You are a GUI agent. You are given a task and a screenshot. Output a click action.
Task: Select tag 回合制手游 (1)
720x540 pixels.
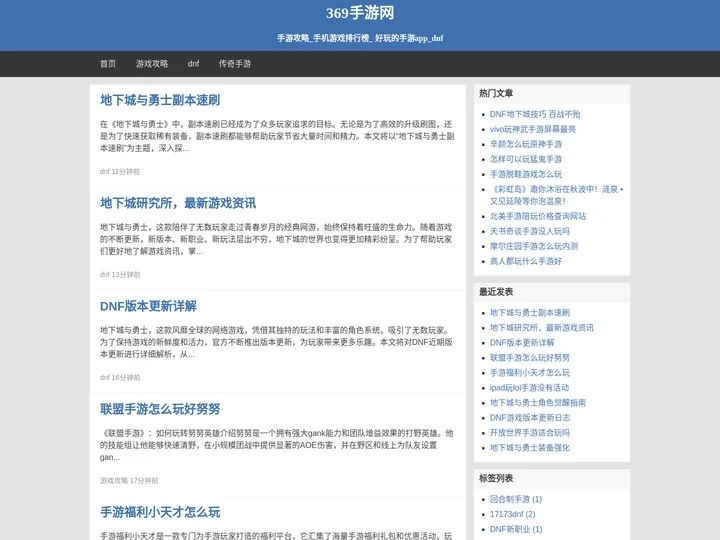click(x=516, y=499)
